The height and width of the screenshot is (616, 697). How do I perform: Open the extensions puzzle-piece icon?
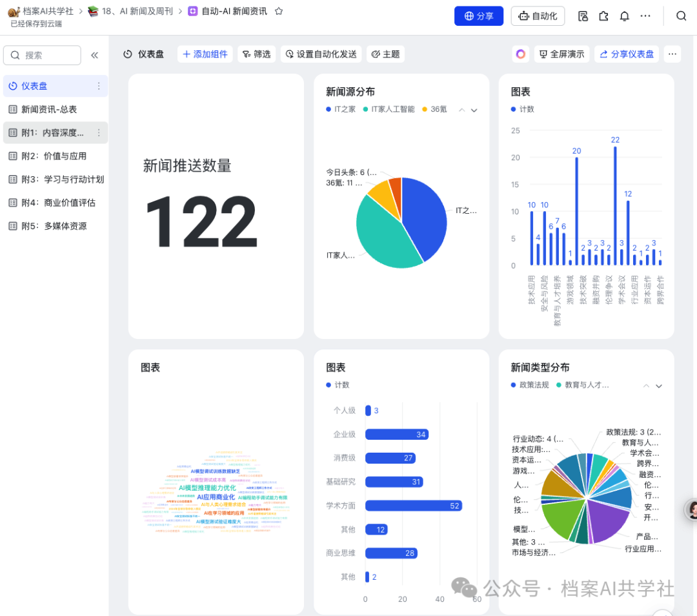tap(603, 16)
